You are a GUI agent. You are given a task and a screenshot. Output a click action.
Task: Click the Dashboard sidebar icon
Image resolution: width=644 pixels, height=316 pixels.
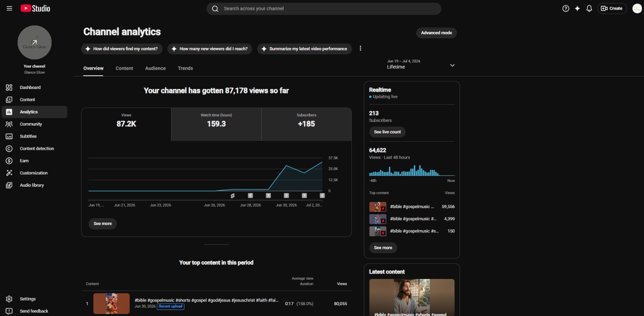[9, 87]
